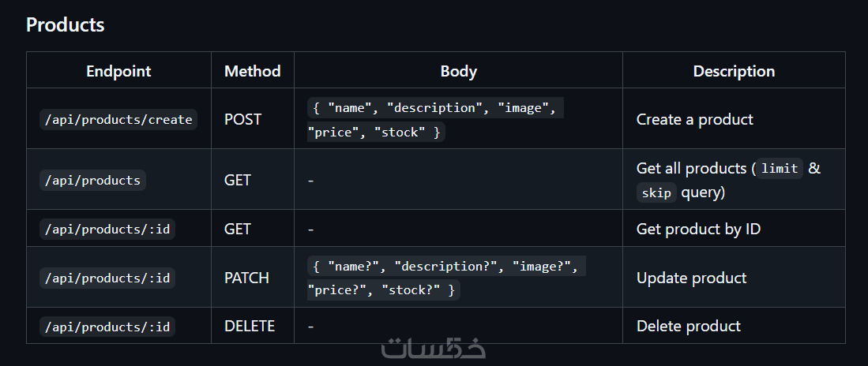Select the "Update product" description text
Image resolution: width=868 pixels, height=366 pixels.
691,278
